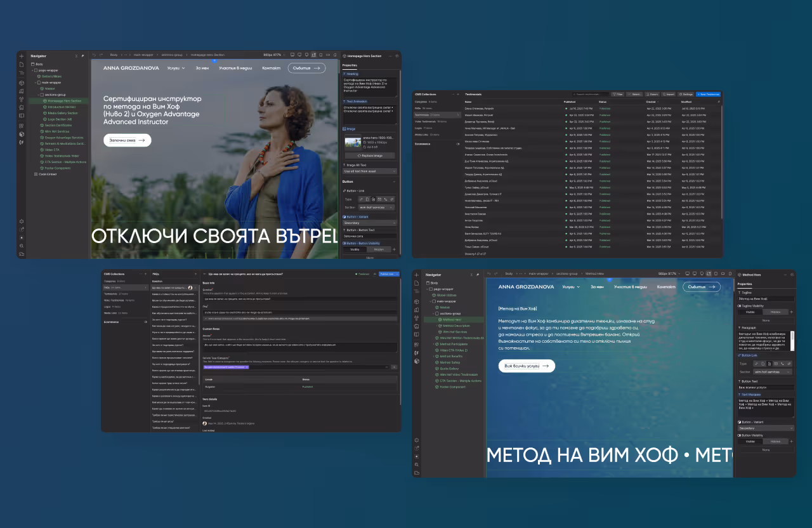Select the desktop breakpoint icon in Homepage Hero designer
This screenshot has width=812, height=528.
click(x=292, y=55)
